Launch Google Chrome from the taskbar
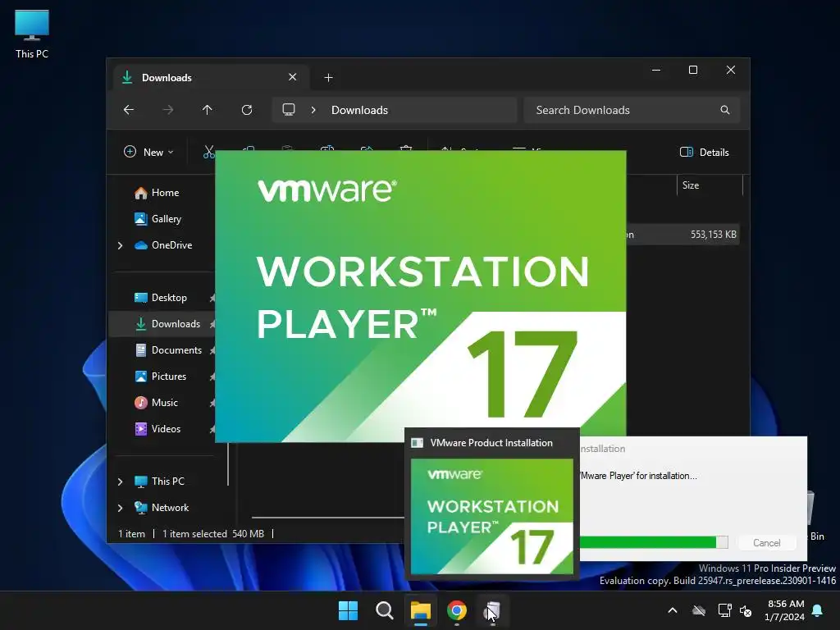This screenshot has width=840, height=630. coord(456,610)
